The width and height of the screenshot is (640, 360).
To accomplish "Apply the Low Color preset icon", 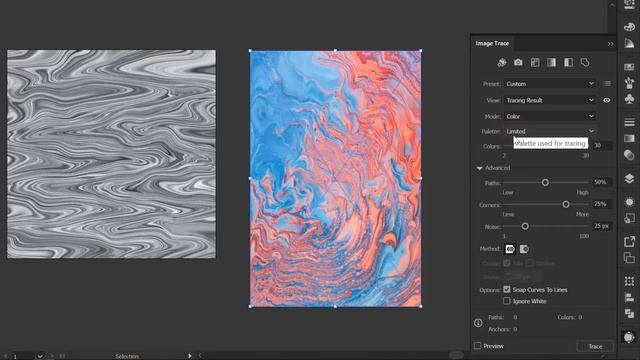I will pos(535,62).
